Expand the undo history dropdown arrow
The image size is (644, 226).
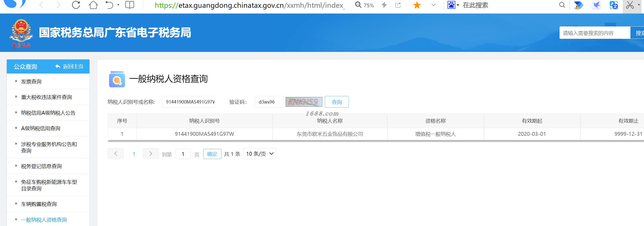click(118, 5)
